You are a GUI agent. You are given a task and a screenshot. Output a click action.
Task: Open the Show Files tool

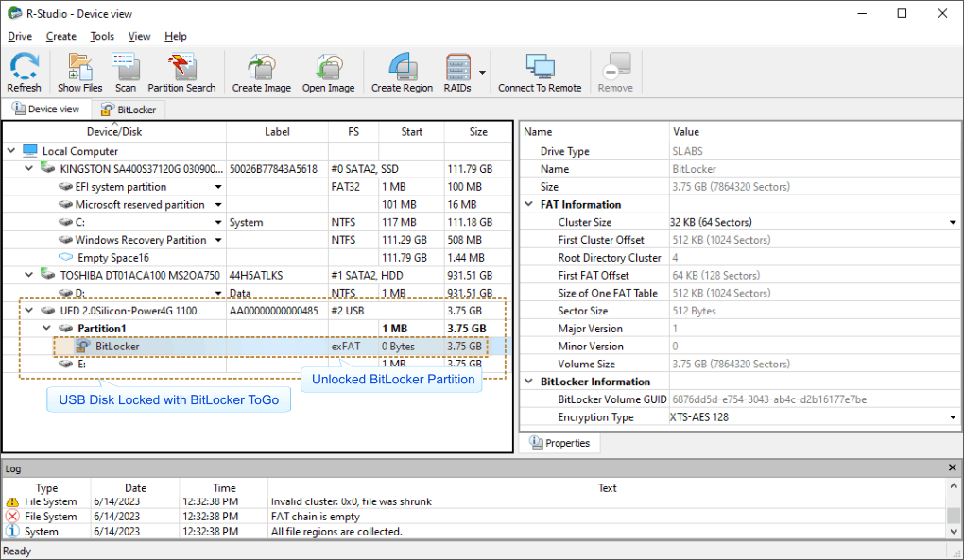(x=80, y=73)
